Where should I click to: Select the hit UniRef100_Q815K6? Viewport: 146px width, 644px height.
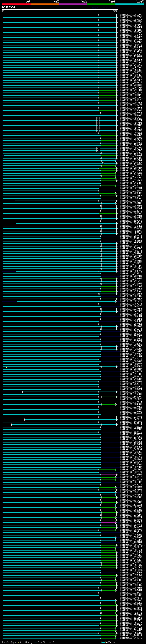131,567
